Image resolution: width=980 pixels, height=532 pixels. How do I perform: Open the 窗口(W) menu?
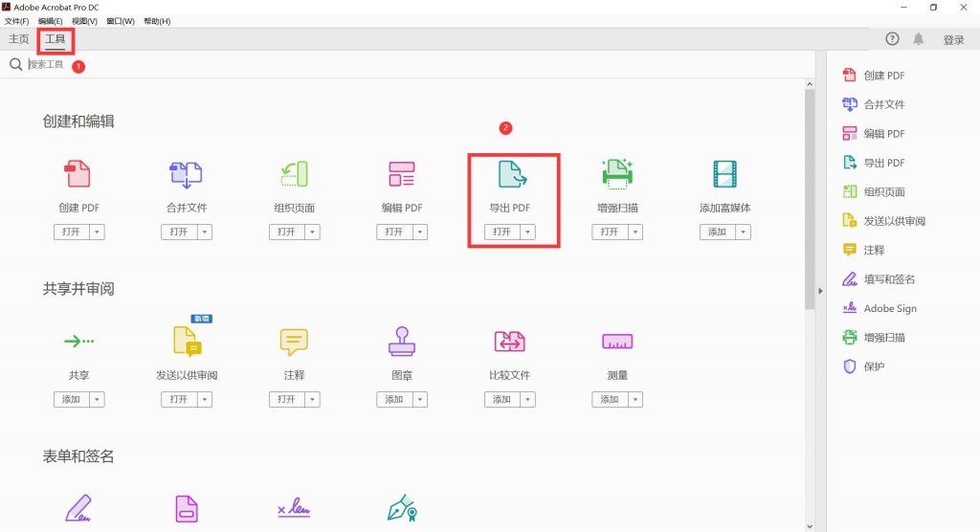[121, 21]
